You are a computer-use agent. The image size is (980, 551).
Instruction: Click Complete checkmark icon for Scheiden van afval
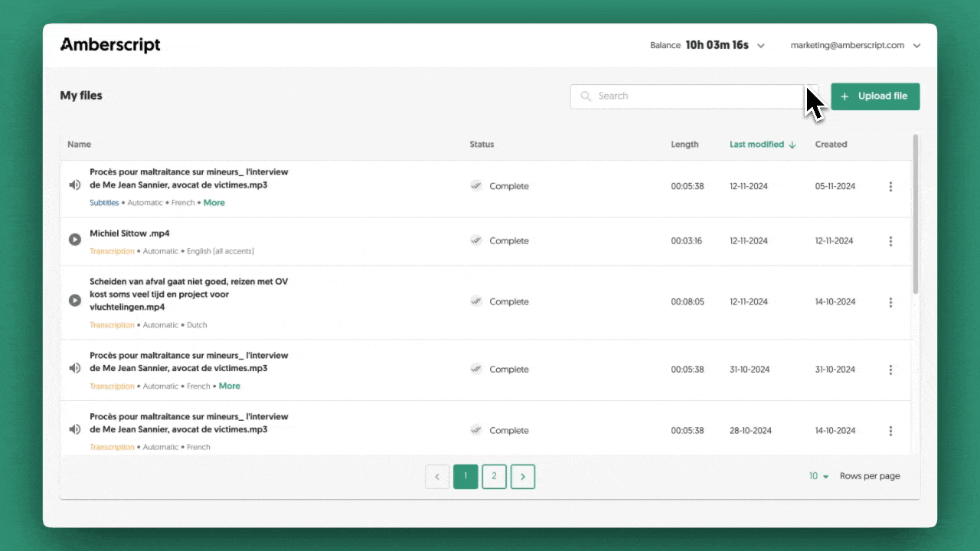click(x=476, y=302)
